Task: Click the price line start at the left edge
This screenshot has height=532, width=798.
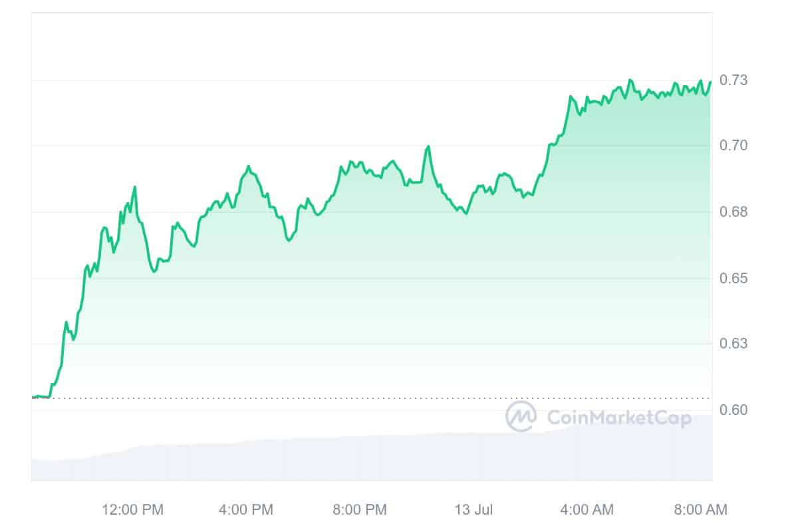Action: (x=33, y=397)
